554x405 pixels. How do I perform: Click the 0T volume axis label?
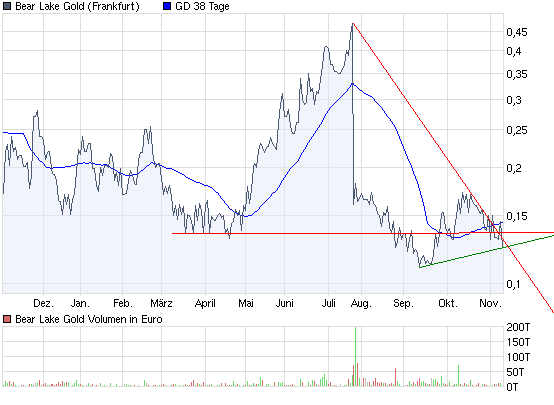coord(512,387)
